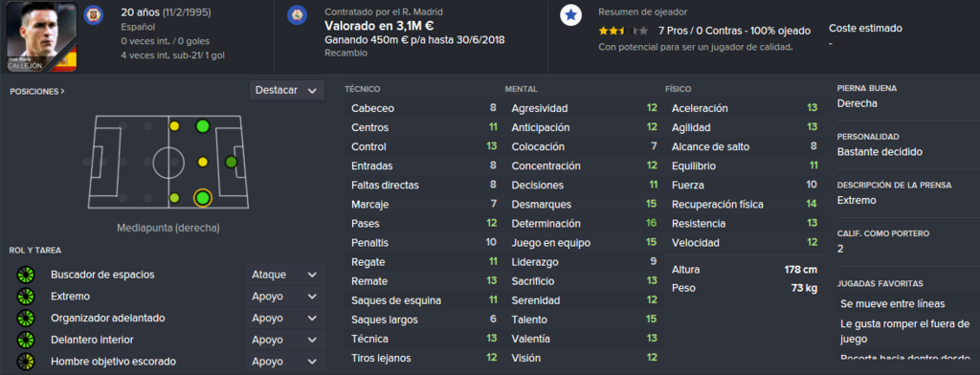The height and width of the screenshot is (375, 980).
Task: Expand the Ataque duty dropdown for Buscador de espacios
Action: (285, 275)
